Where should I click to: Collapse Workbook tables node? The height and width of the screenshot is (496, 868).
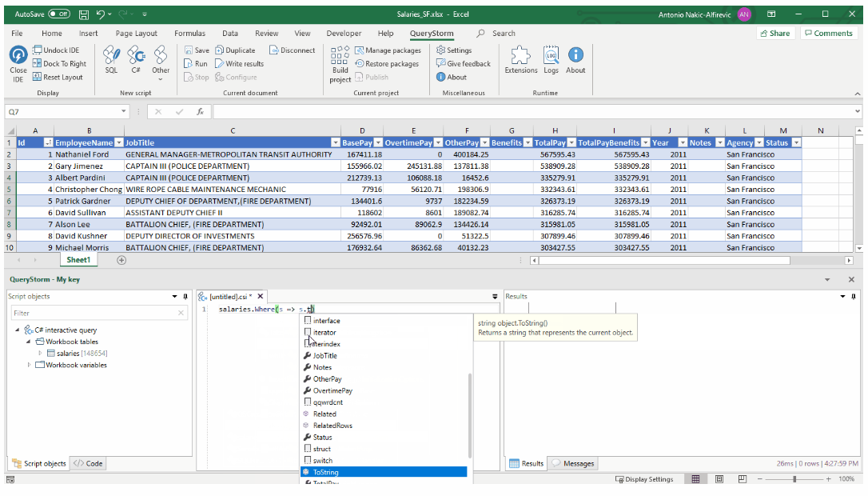28,342
